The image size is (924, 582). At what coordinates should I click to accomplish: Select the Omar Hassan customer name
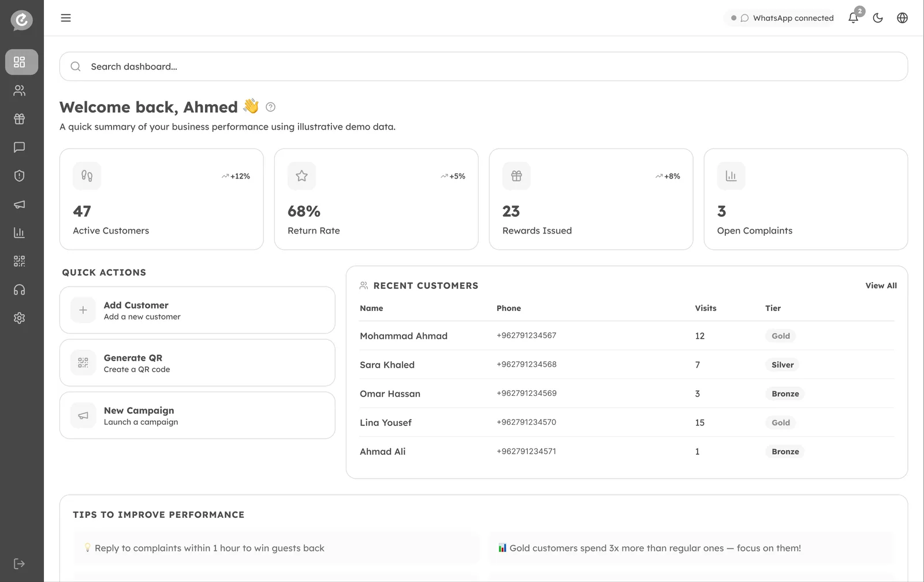click(390, 394)
